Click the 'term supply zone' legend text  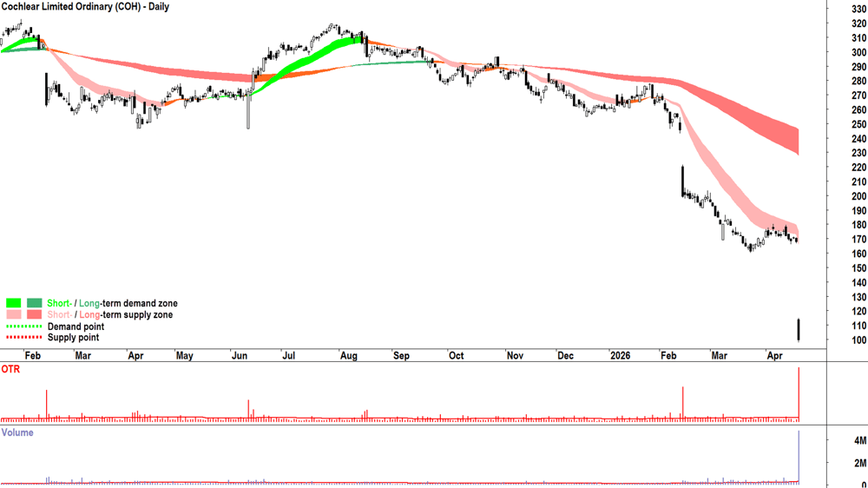pos(138,314)
